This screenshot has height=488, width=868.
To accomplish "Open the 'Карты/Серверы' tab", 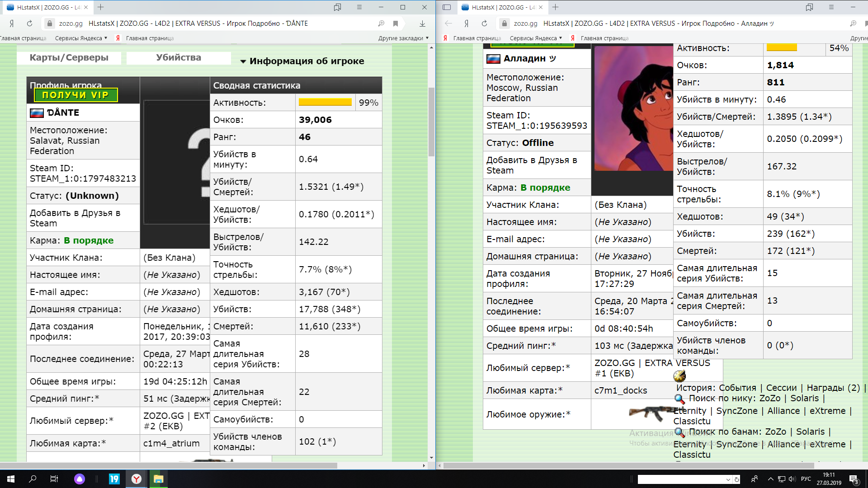I will pyautogui.click(x=69, y=57).
